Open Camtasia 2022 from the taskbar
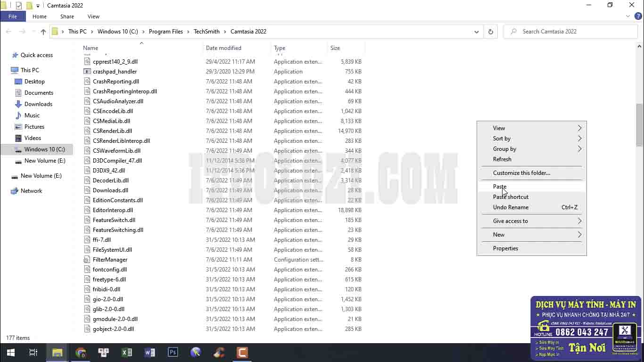This screenshot has width=644, height=362. [242, 352]
